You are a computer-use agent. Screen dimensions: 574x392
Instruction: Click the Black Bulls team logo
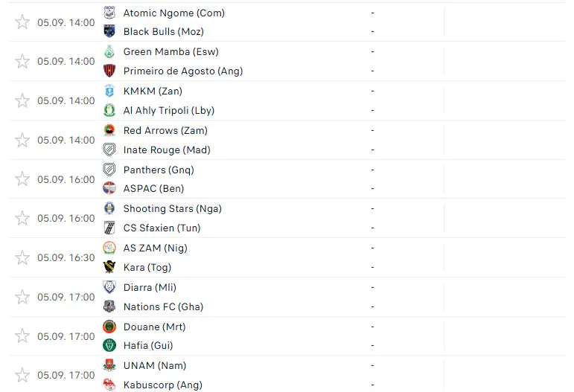(x=109, y=31)
